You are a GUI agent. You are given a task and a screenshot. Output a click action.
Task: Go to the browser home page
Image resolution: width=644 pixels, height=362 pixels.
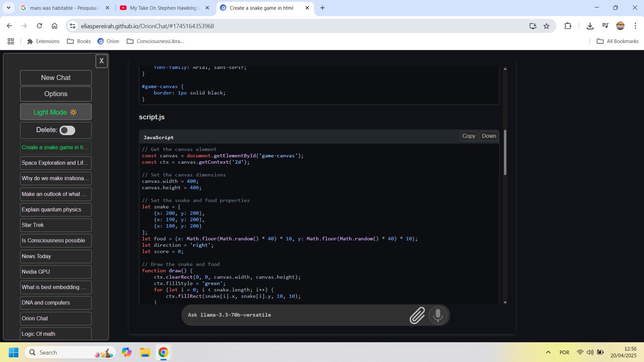(54, 26)
